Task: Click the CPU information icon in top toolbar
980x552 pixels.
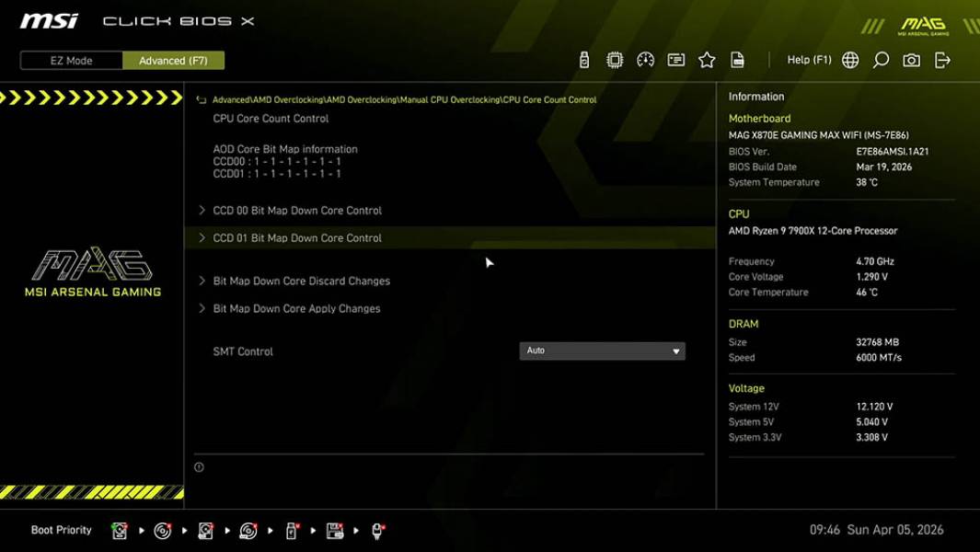Action: pos(615,60)
